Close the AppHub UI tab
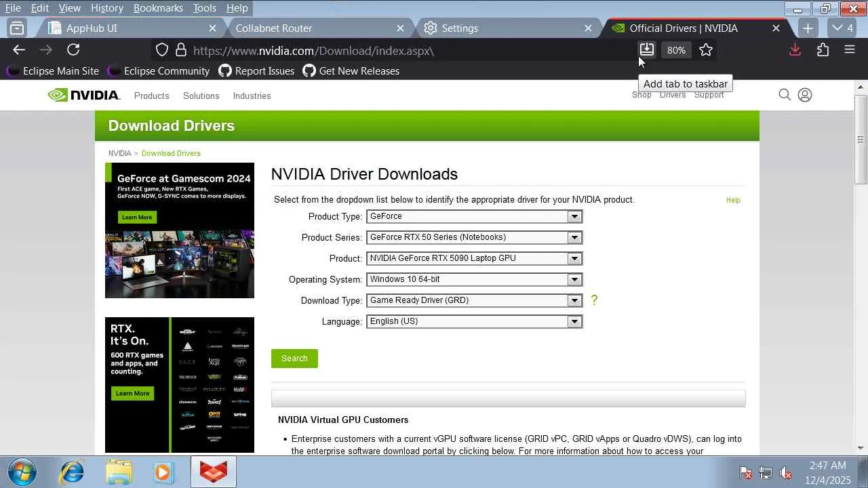868x488 pixels. (212, 28)
